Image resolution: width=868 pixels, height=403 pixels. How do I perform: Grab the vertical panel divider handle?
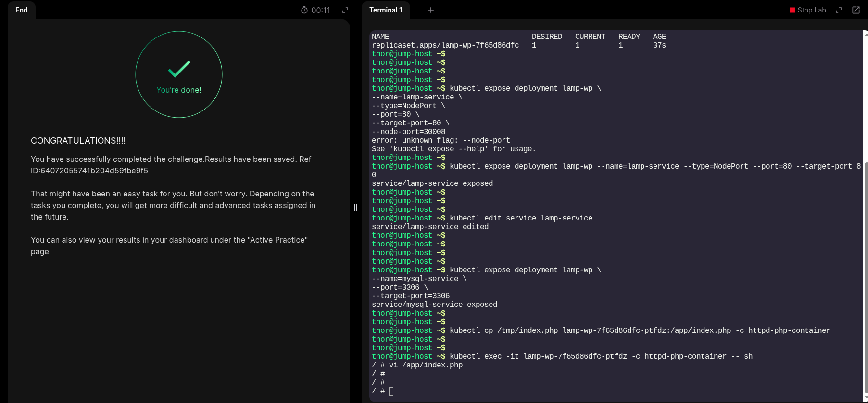tap(356, 208)
